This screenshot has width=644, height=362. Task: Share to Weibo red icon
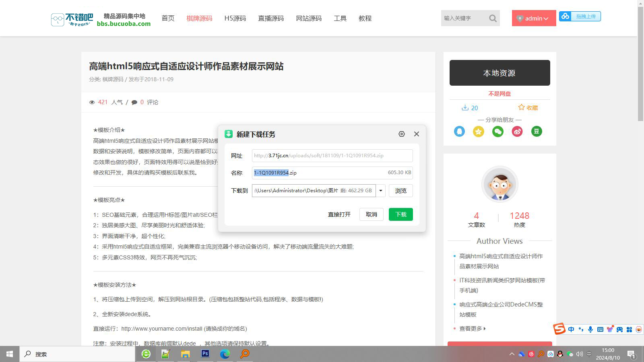pyautogui.click(x=517, y=131)
